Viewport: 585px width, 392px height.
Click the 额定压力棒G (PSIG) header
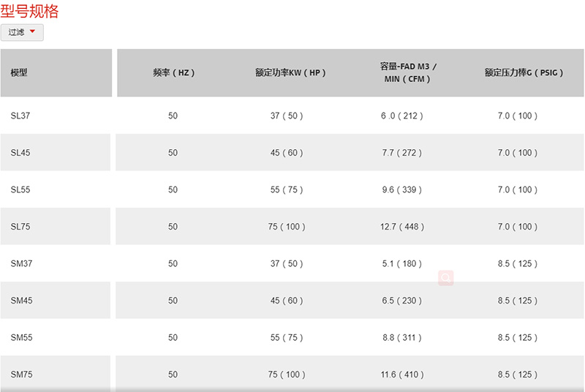524,72
